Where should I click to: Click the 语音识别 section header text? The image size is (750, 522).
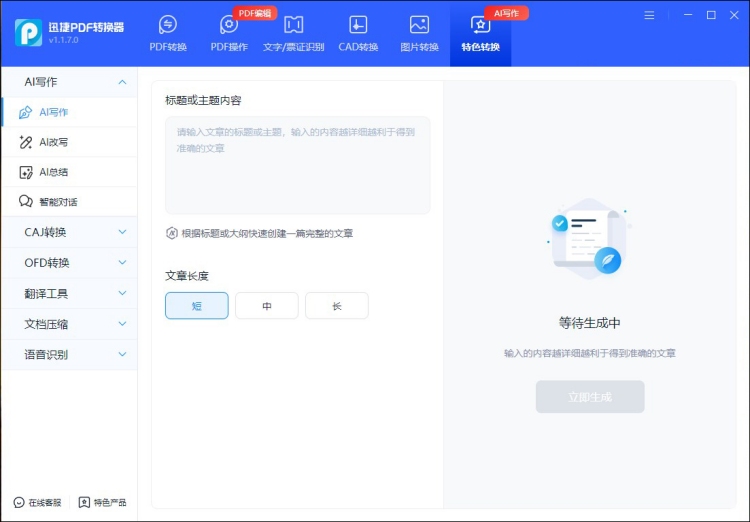pos(46,355)
